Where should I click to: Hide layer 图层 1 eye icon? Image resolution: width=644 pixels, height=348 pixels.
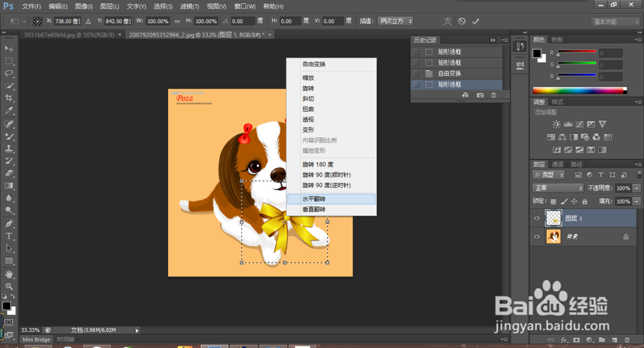pos(537,218)
